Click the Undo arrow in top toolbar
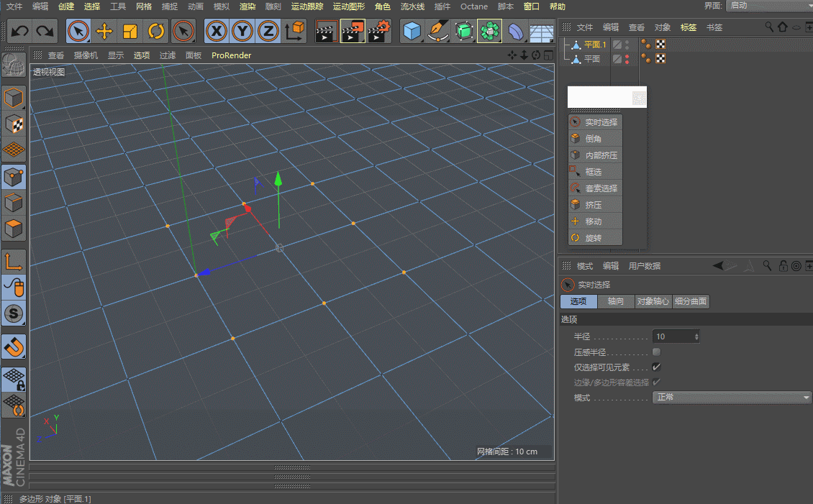813x504 pixels. pyautogui.click(x=20, y=31)
